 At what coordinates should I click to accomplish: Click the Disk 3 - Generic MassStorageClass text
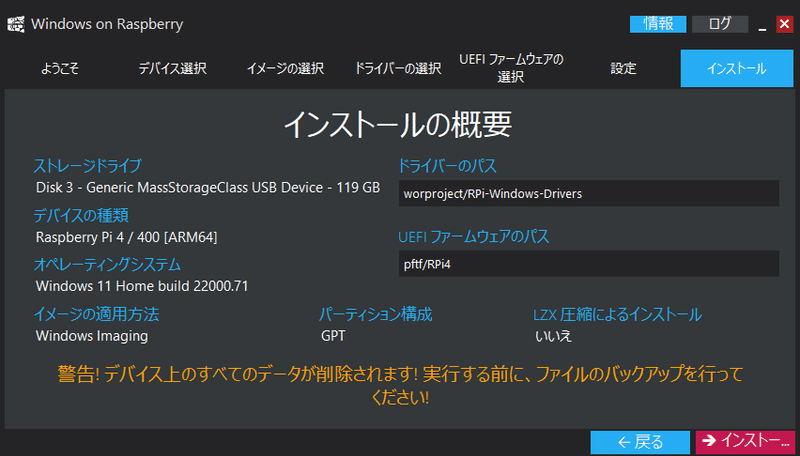point(208,188)
